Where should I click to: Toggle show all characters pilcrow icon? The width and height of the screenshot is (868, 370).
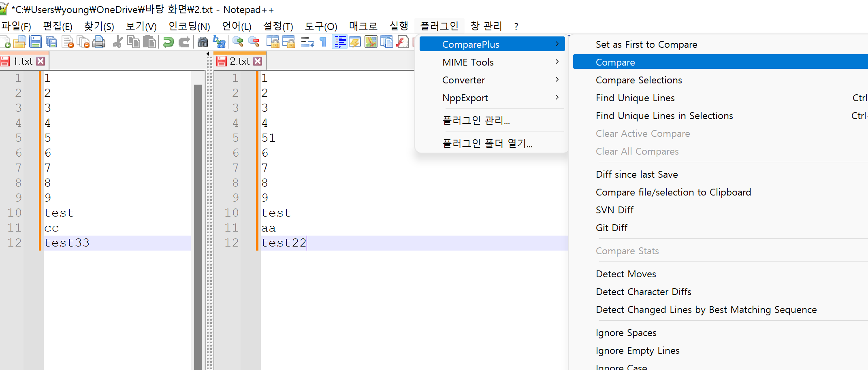tap(323, 42)
